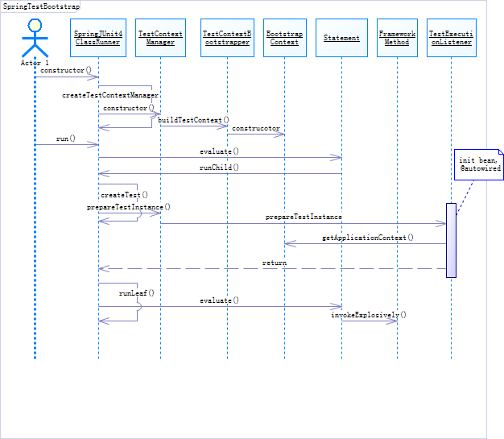Screen dimensions: 504x439
Task: Select the runChild() message arrow label
Action: click(x=219, y=168)
